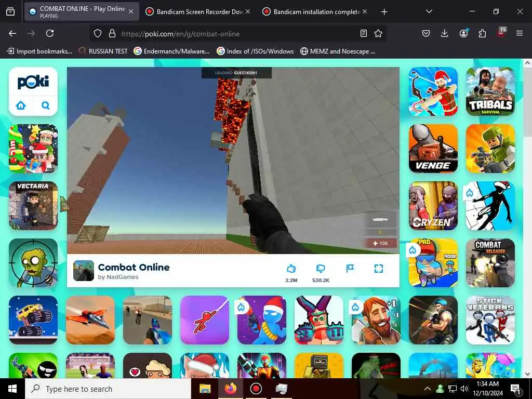The width and height of the screenshot is (532, 399).
Task: Open Windows Start menu
Action: [12, 389]
